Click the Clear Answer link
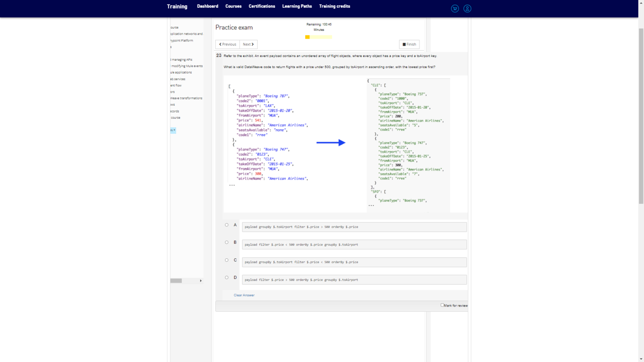Viewport: 644px width, 362px height. coord(244,295)
